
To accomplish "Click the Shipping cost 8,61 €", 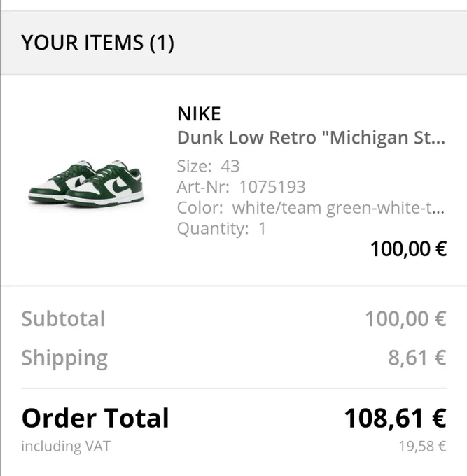I will (417, 358).
